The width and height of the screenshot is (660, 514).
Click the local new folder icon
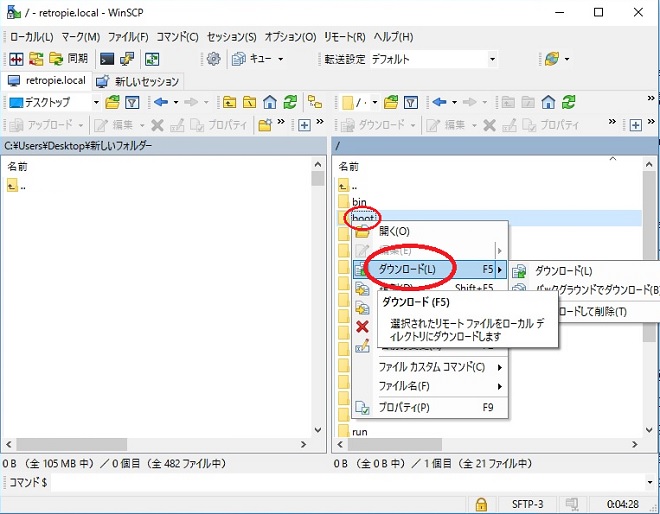[x=265, y=125]
